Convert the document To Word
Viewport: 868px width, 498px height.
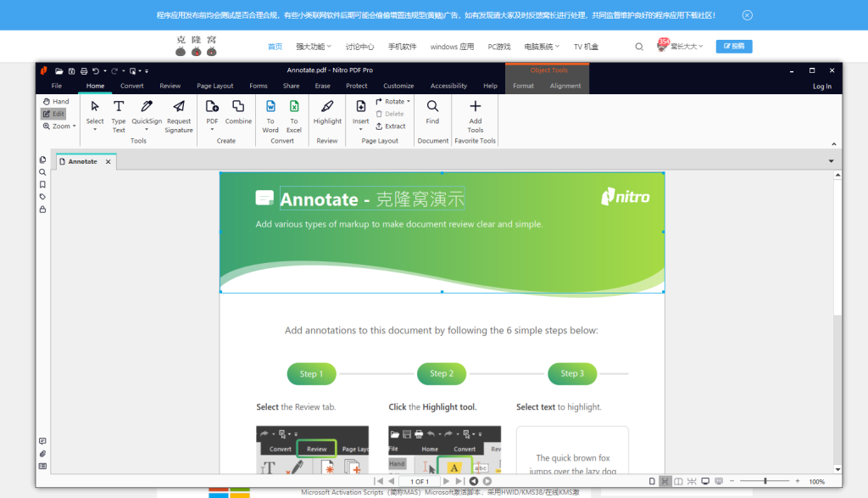(x=270, y=116)
